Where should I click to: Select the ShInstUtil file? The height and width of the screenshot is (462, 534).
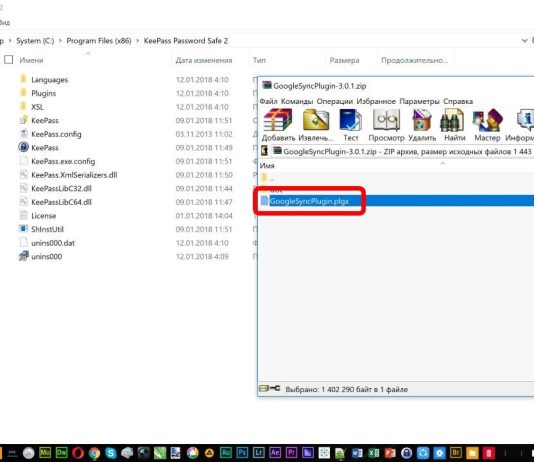pos(47,229)
